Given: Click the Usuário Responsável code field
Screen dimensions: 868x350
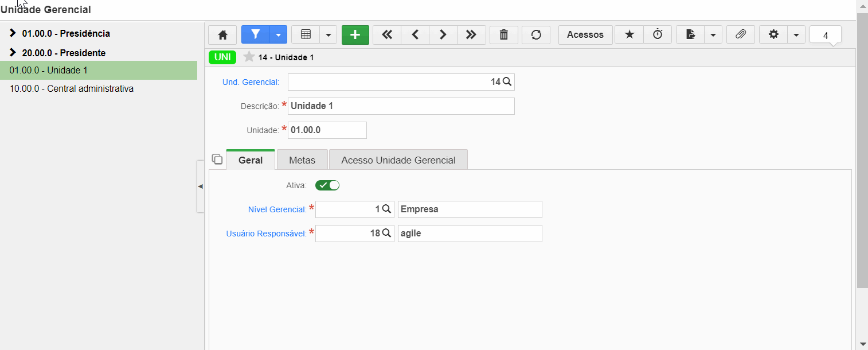Looking at the screenshot, I should 355,234.
